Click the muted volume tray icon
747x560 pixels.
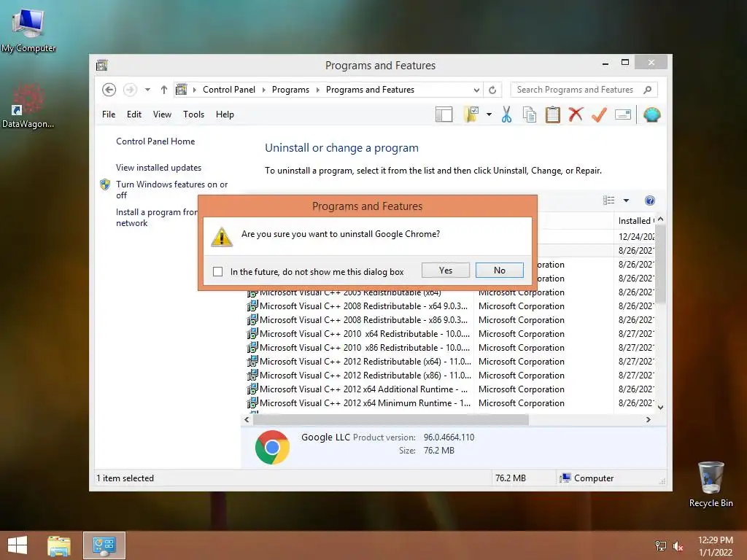[678, 545]
